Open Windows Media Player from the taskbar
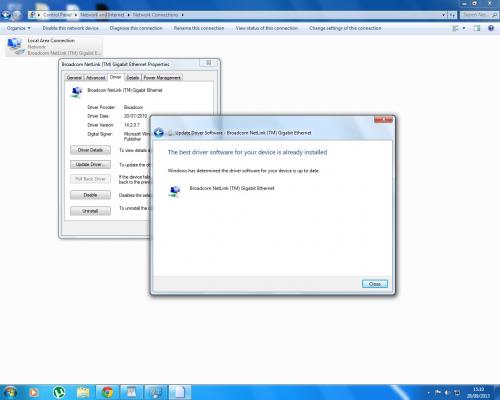 point(33,392)
